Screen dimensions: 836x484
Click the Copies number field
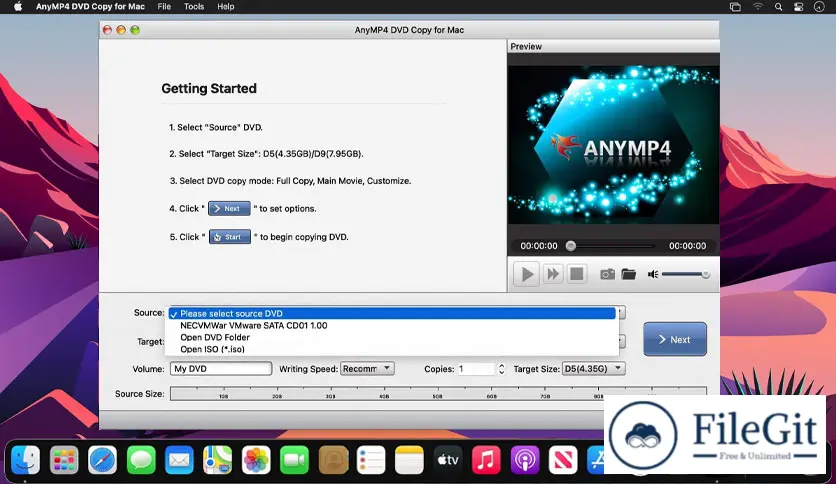(476, 368)
